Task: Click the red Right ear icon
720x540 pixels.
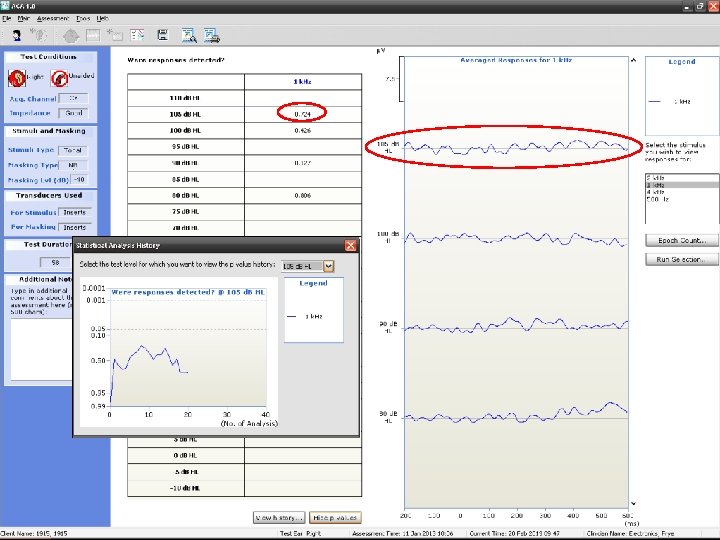Action: 17,78
